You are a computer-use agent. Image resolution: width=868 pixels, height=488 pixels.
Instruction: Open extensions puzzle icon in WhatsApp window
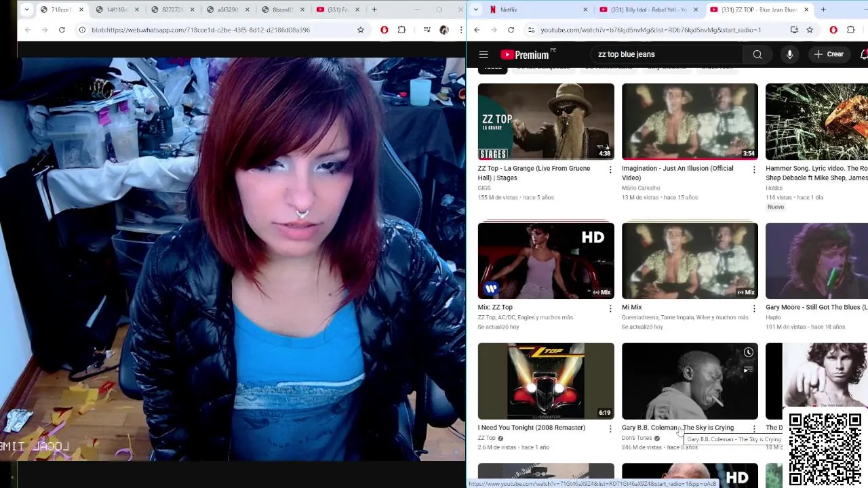pyautogui.click(x=402, y=30)
